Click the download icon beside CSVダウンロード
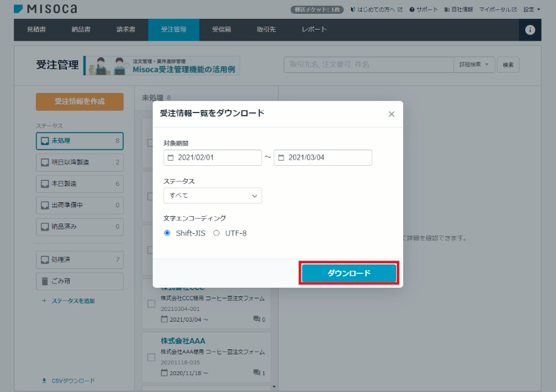The width and height of the screenshot is (556, 392). click(44, 381)
